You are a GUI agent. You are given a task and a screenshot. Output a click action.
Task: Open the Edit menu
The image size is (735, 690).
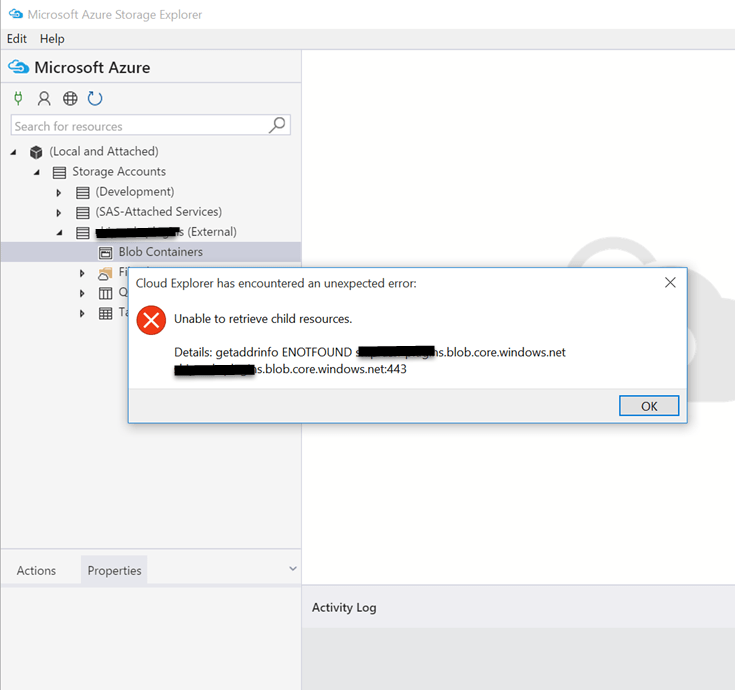click(x=17, y=38)
